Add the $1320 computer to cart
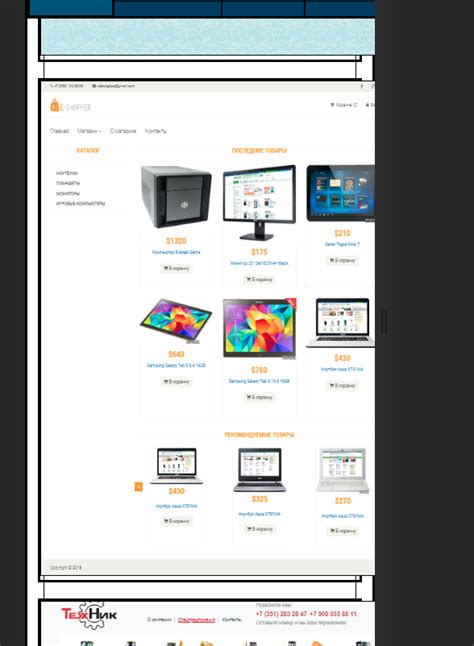The width and height of the screenshot is (474, 646). pos(176,269)
